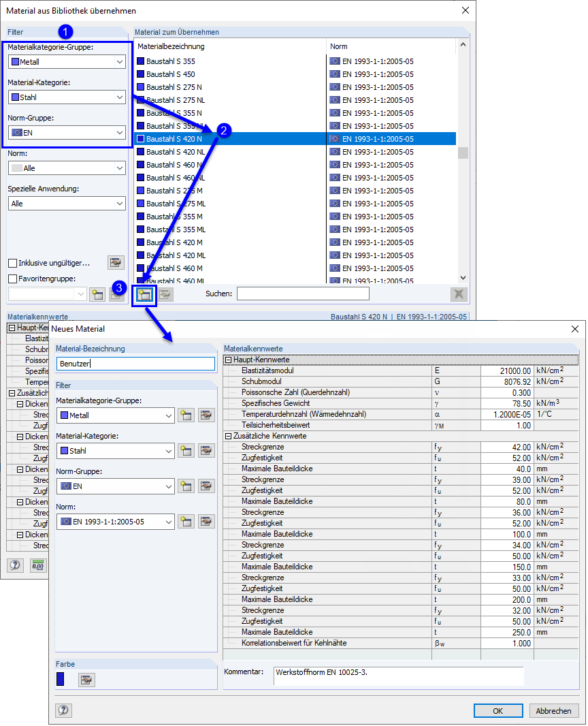Click the create new material icon below the list

click(144, 294)
